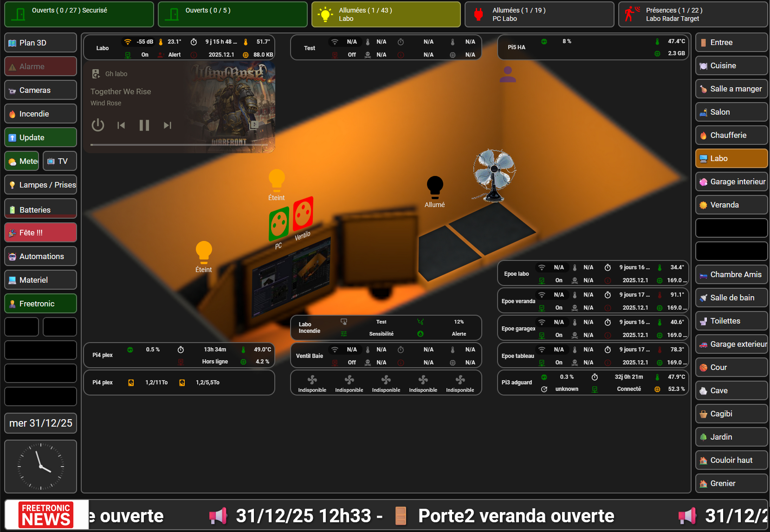
Task: Skip to next track in Gh labo player
Action: pos(168,125)
